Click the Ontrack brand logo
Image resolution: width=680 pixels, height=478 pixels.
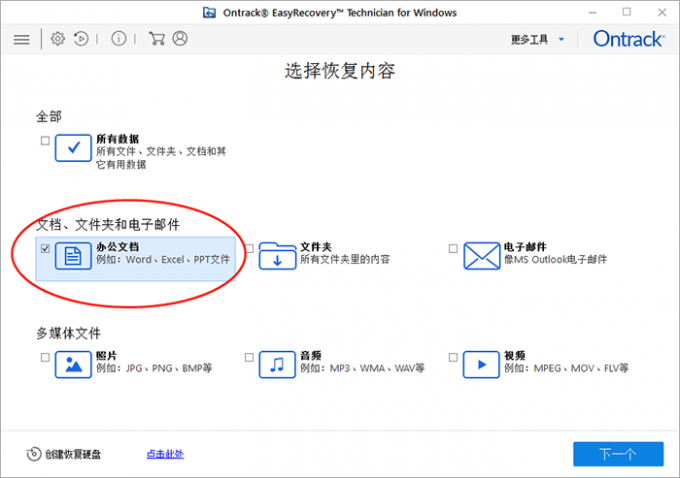click(629, 39)
